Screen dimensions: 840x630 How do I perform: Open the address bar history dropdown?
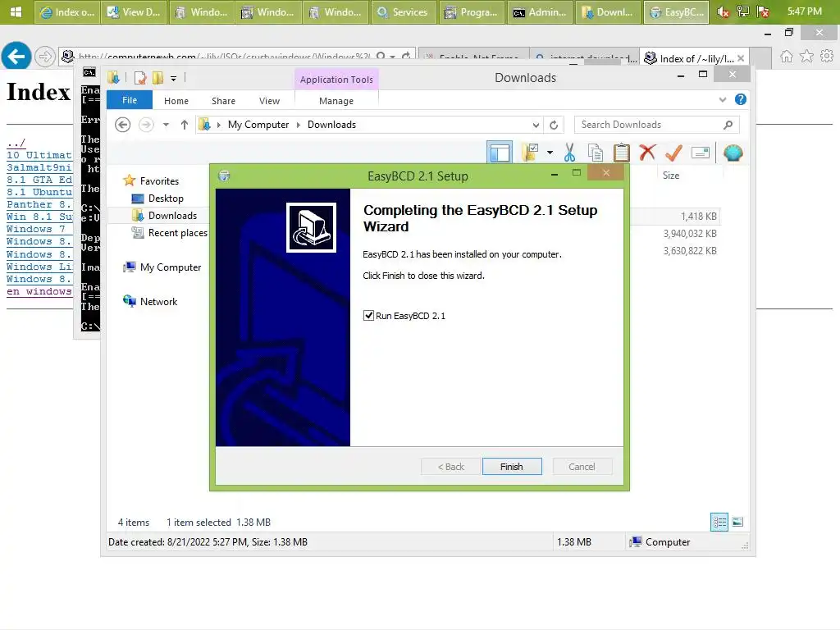pos(536,125)
